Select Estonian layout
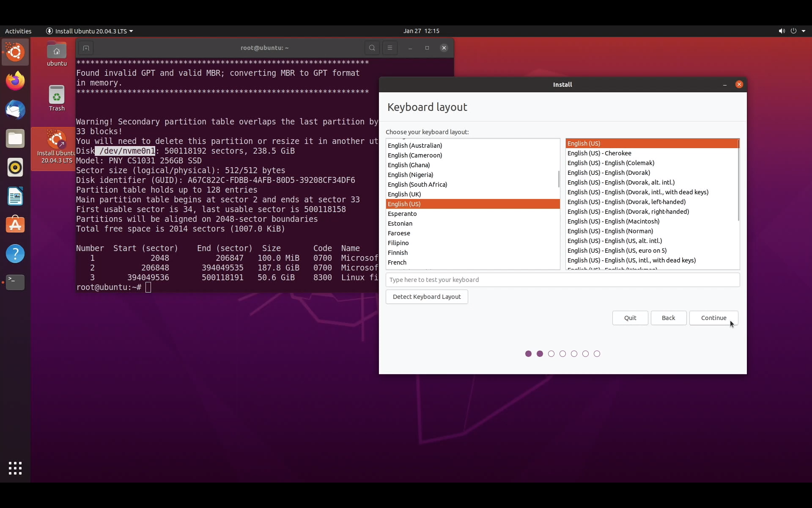Image resolution: width=812 pixels, height=508 pixels. [473, 224]
